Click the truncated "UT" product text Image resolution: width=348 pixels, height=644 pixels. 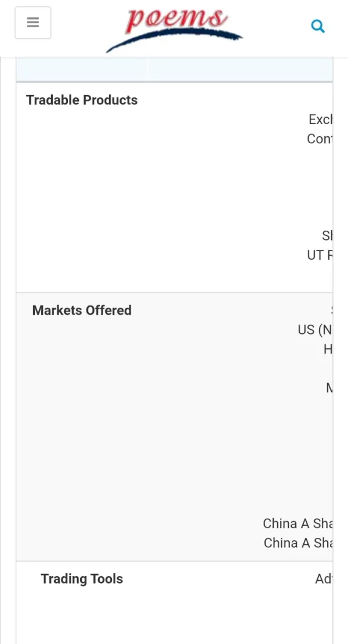click(320, 255)
